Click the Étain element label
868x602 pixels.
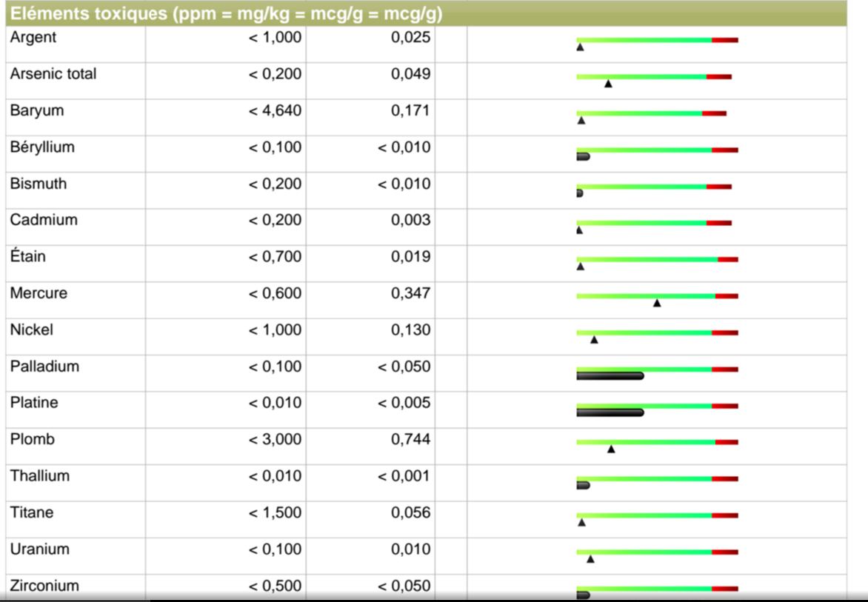(x=28, y=257)
